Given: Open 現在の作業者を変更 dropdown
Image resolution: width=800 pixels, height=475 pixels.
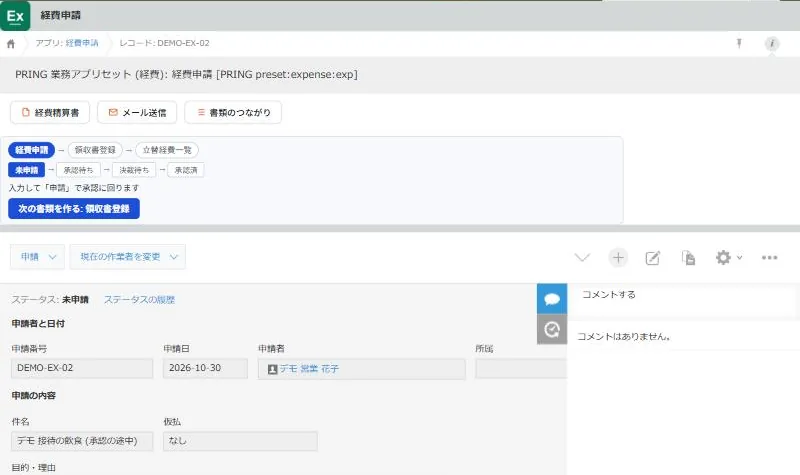Looking at the screenshot, I should (128, 257).
